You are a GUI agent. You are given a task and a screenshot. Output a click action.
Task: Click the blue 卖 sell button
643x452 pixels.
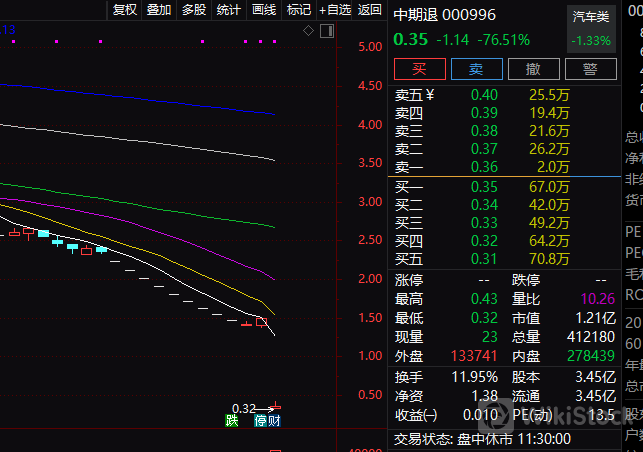476,69
